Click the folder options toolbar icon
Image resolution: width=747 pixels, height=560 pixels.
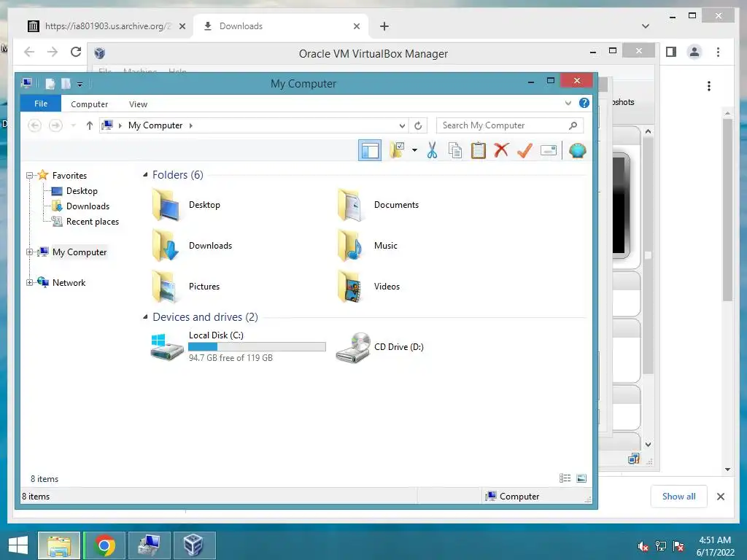coord(396,150)
